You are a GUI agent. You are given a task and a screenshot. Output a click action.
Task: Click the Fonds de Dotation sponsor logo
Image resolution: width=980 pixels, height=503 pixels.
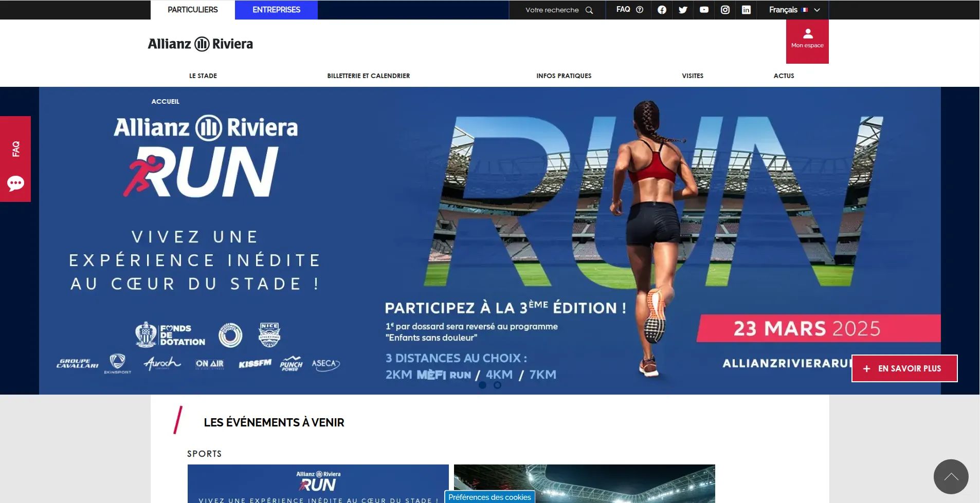[x=170, y=335]
